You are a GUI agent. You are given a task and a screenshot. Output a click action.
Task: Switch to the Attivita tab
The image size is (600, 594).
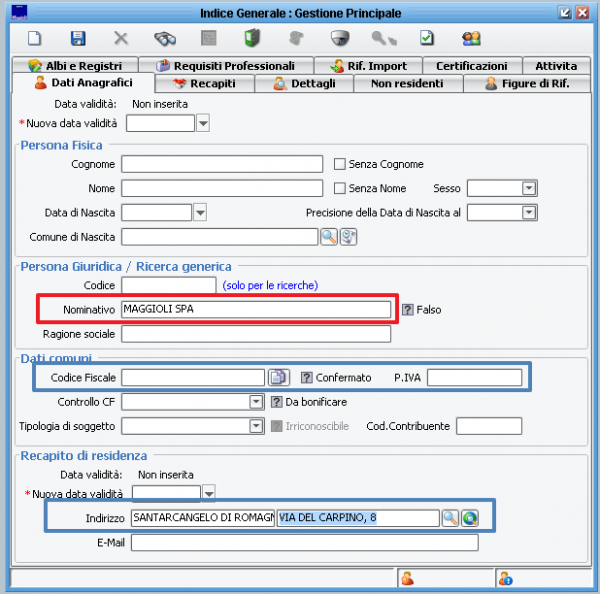(x=556, y=65)
